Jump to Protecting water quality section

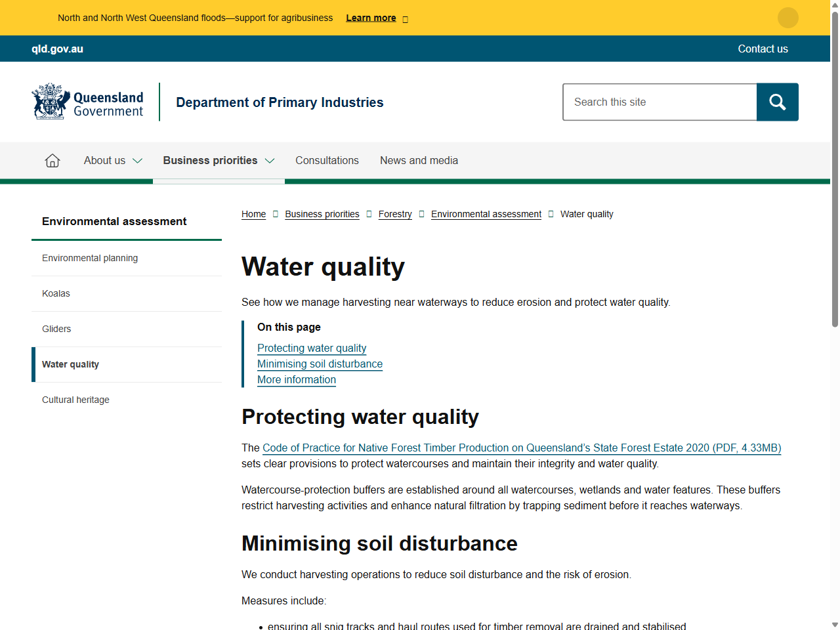tap(312, 348)
